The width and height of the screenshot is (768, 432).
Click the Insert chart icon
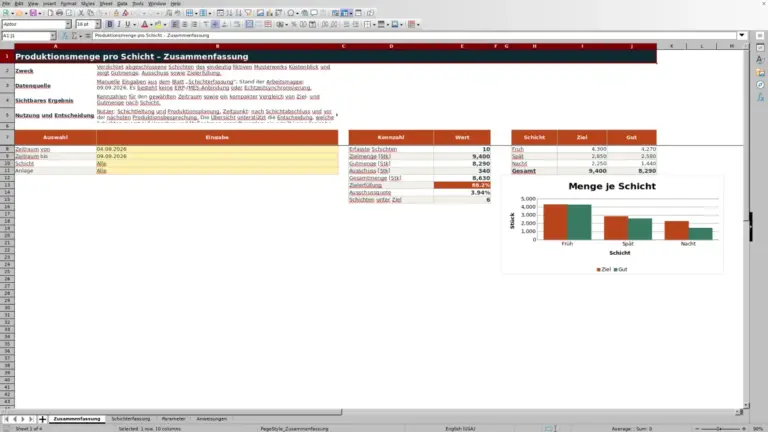coord(269,13)
